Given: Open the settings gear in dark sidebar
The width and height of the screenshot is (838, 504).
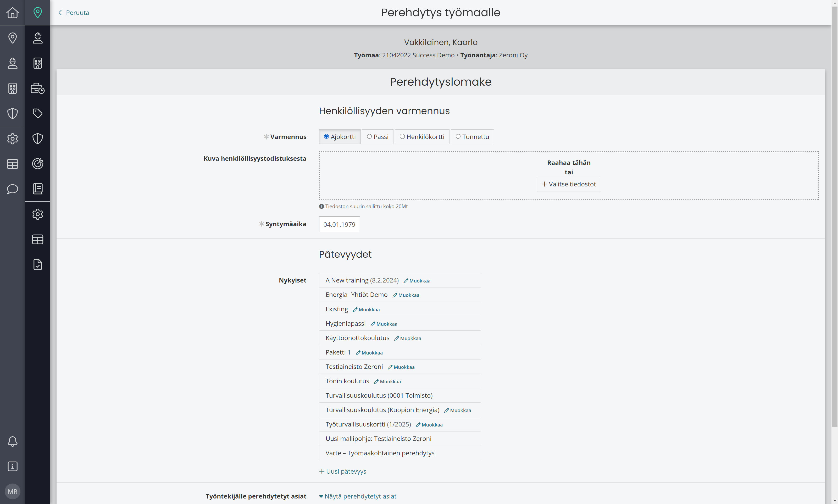Looking at the screenshot, I should pos(38,214).
